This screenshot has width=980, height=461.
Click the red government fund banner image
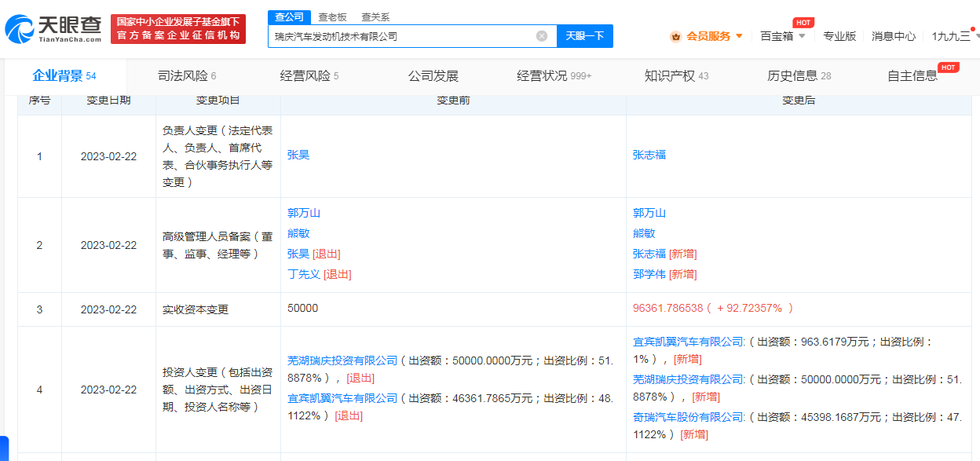(178, 29)
